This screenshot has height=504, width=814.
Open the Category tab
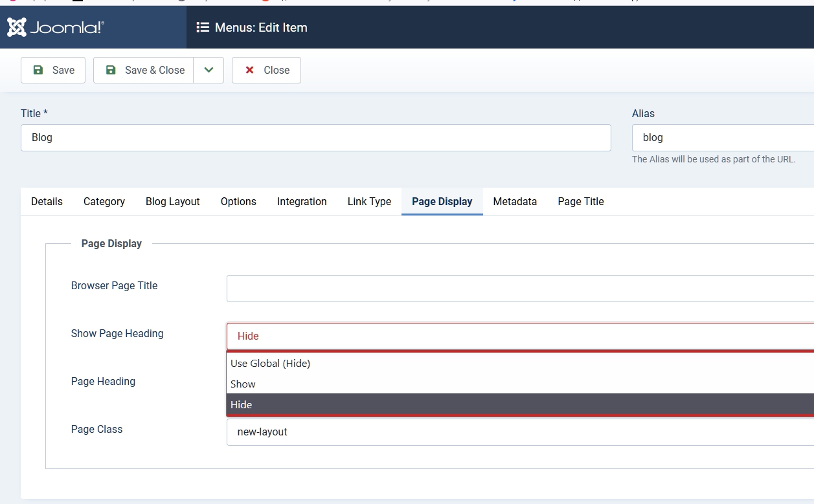point(104,201)
